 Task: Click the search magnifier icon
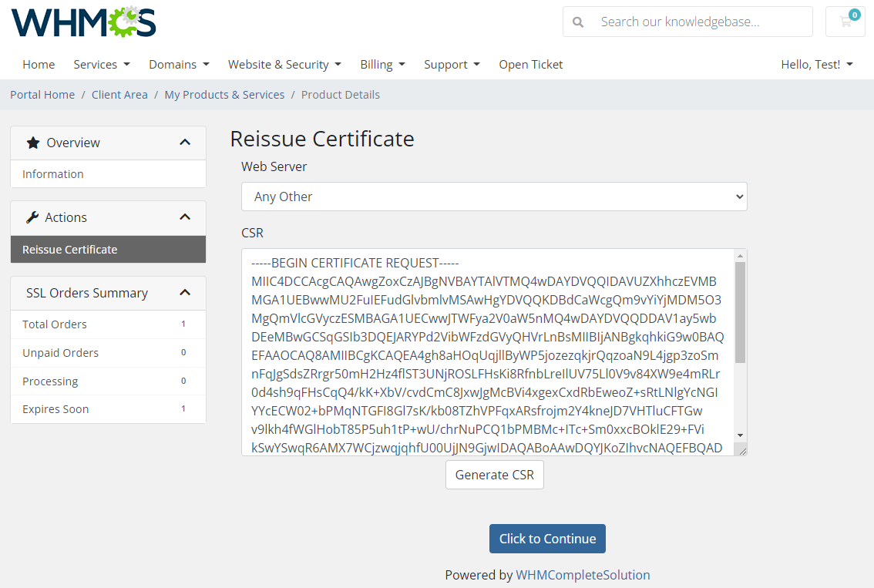pyautogui.click(x=578, y=22)
